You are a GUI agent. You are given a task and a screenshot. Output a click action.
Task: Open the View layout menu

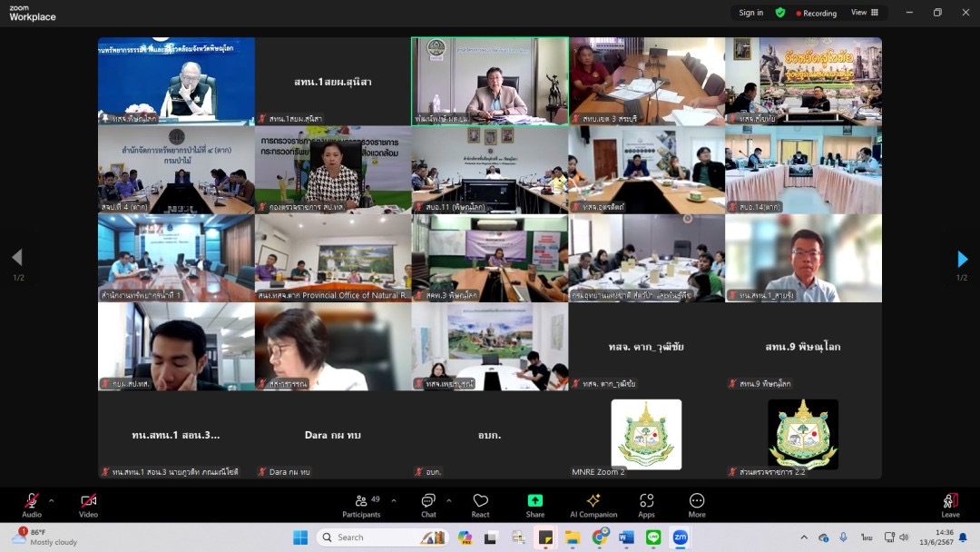[865, 13]
